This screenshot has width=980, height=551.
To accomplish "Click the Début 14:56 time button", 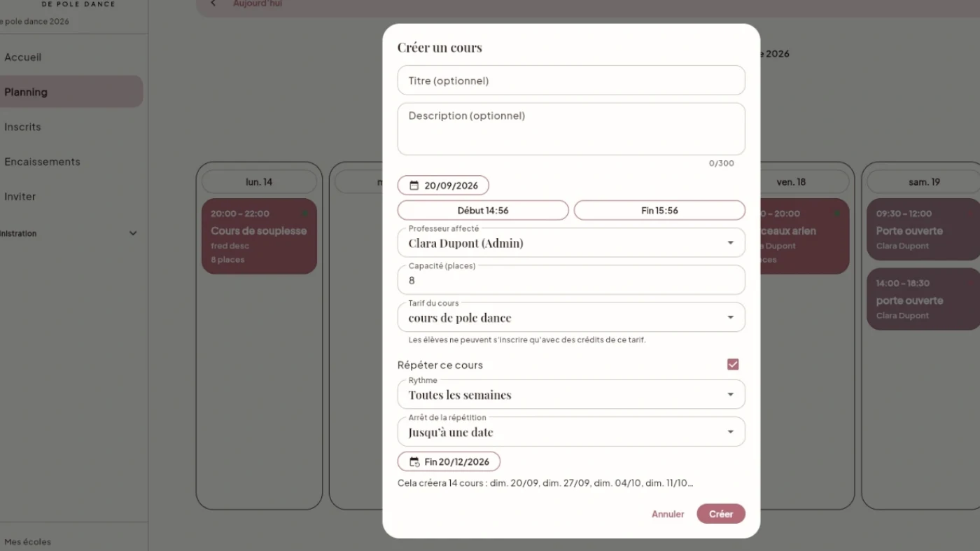I will pos(483,210).
